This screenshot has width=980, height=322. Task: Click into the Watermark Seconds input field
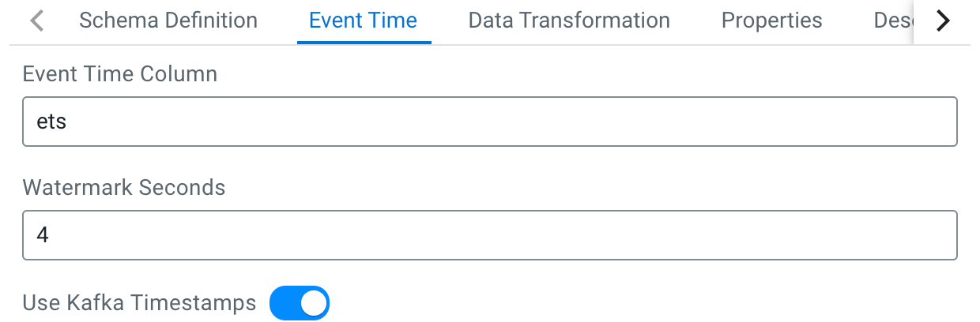(x=490, y=235)
